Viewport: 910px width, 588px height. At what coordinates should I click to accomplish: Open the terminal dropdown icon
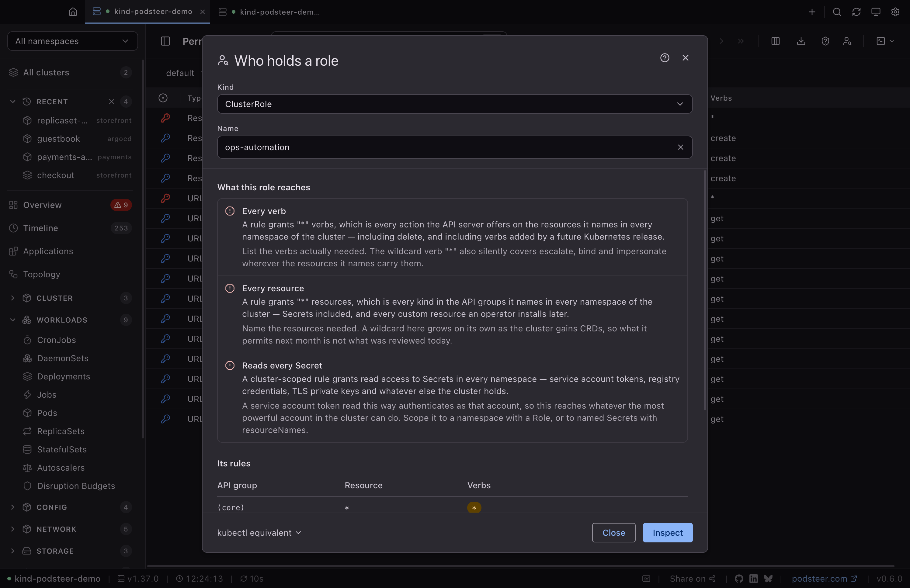(x=885, y=41)
